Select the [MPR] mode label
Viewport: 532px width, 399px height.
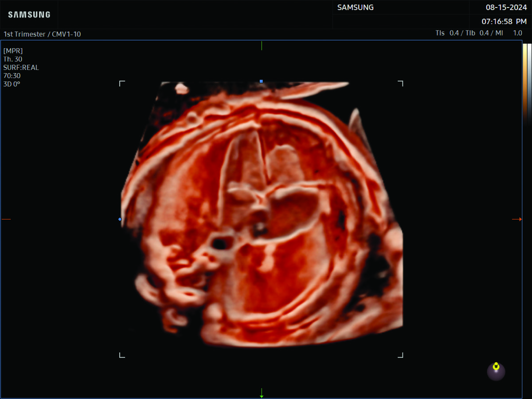pyautogui.click(x=13, y=51)
